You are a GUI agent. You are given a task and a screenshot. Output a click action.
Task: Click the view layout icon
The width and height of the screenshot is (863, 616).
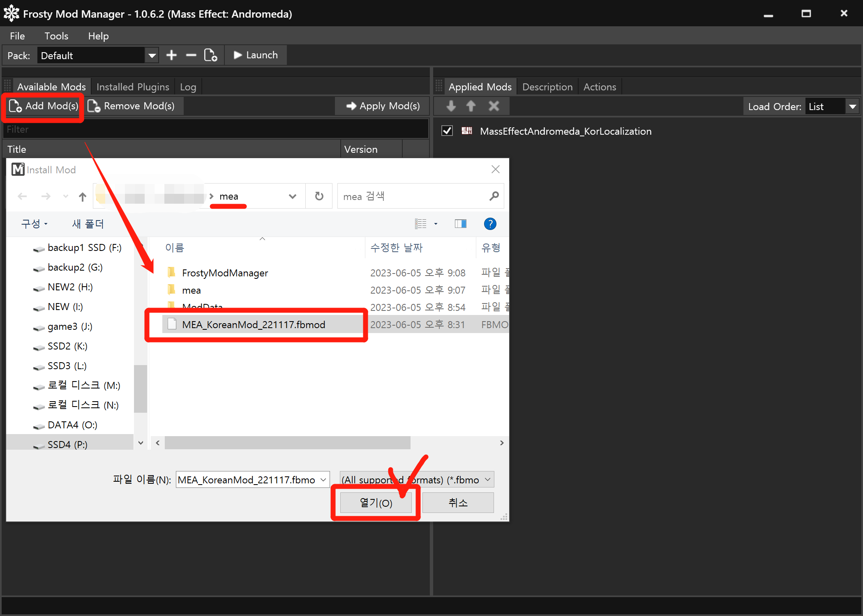(421, 224)
